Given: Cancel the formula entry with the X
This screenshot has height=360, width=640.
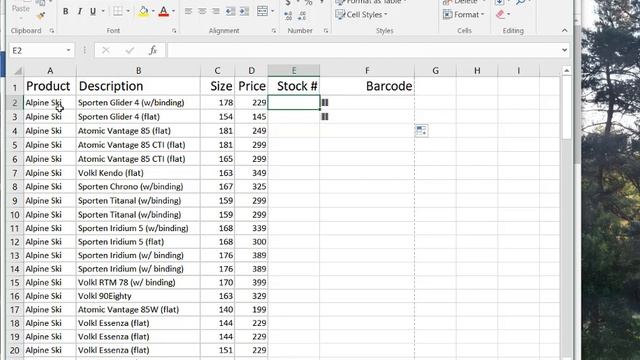Looking at the screenshot, I should click(x=106, y=50).
